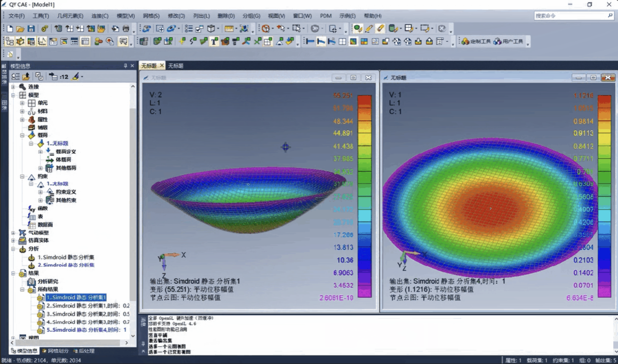Click the 3D cube view icon
The height and width of the screenshot is (364, 618).
(x=211, y=29)
